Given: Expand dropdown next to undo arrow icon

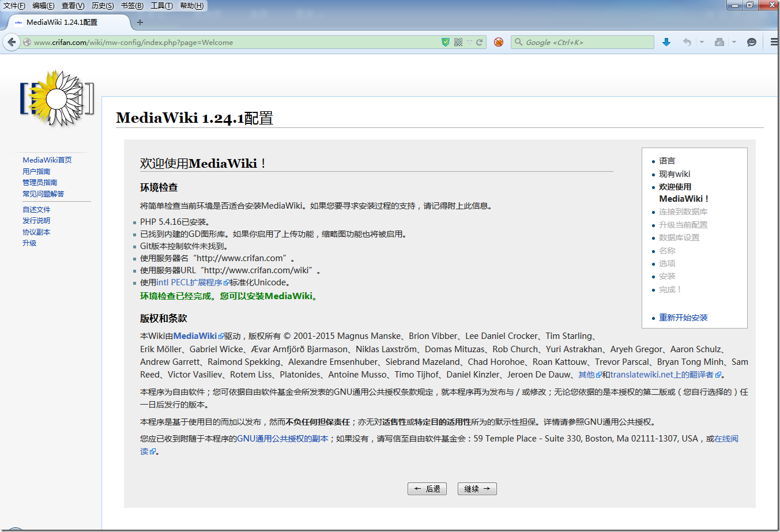Looking at the screenshot, I should click(702, 42).
